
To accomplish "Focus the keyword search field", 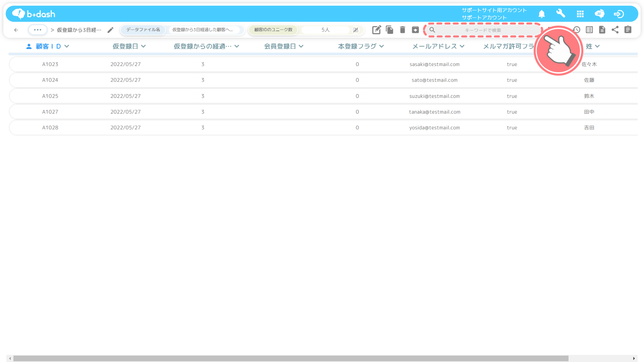I will 483,30.
